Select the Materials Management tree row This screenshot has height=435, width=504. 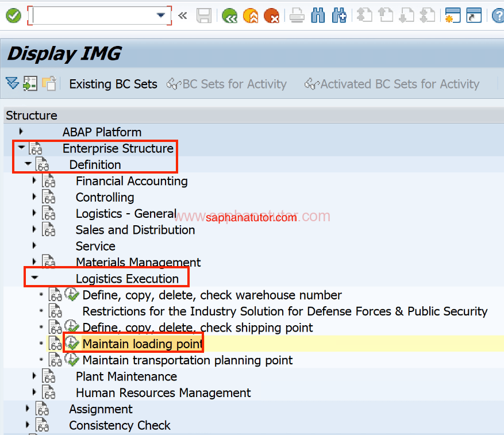(138, 263)
